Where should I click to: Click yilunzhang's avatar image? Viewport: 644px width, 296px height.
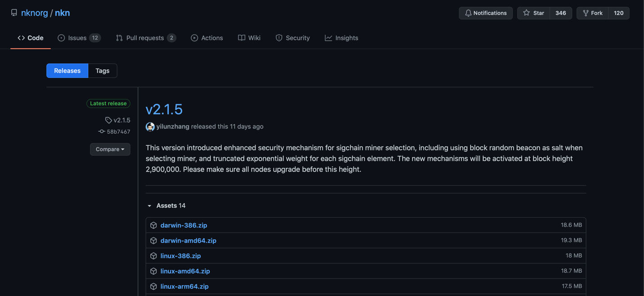[x=150, y=127]
